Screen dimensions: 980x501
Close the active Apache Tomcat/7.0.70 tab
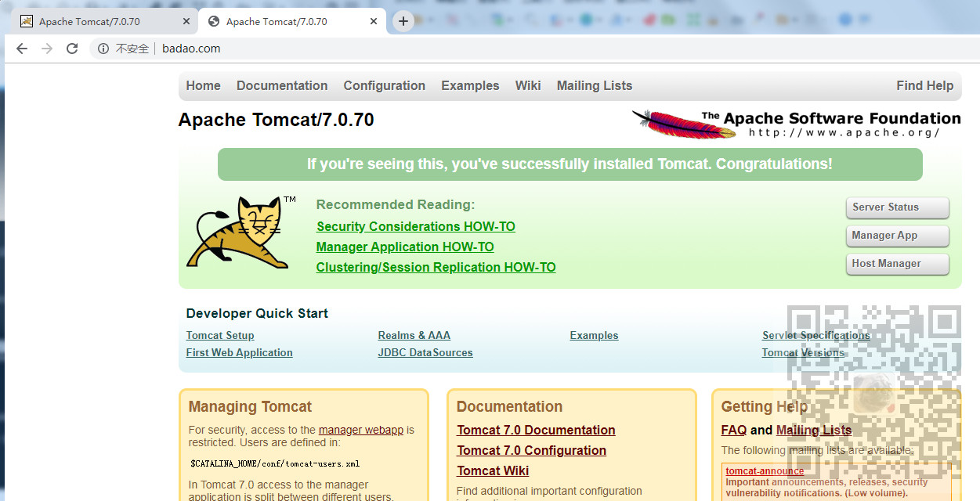click(x=374, y=22)
